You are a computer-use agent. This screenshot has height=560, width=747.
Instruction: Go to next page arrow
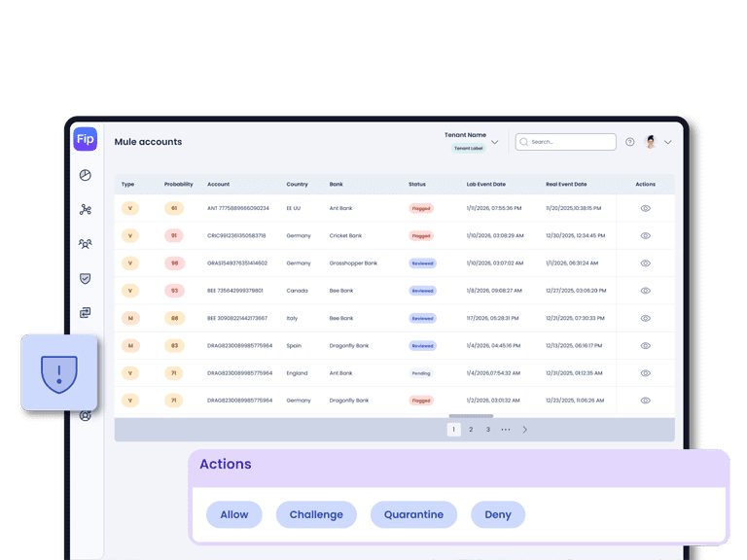[525, 430]
